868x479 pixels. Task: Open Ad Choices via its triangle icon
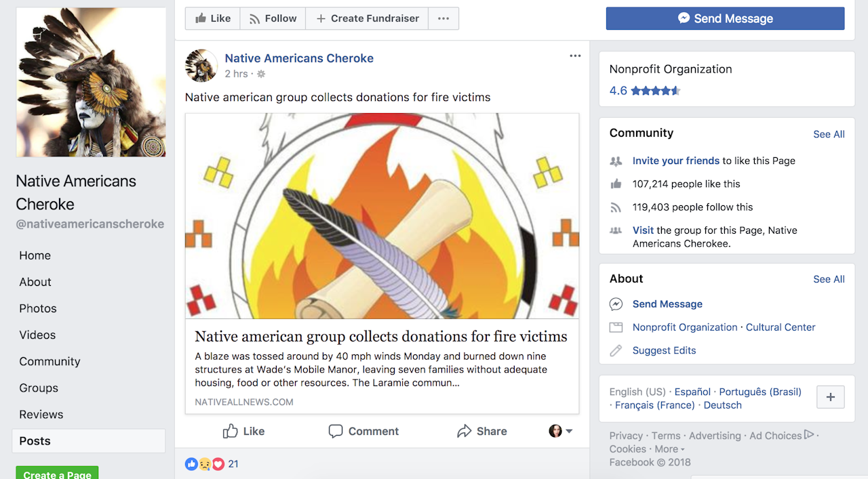(809, 436)
